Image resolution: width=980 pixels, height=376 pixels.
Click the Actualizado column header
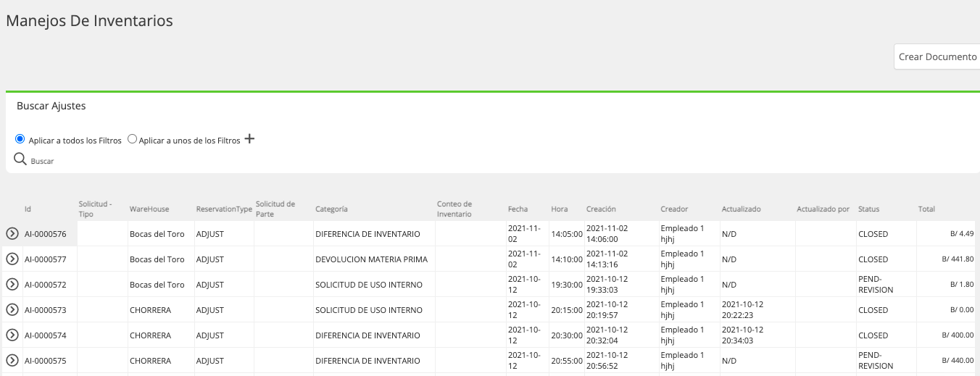[x=741, y=209]
